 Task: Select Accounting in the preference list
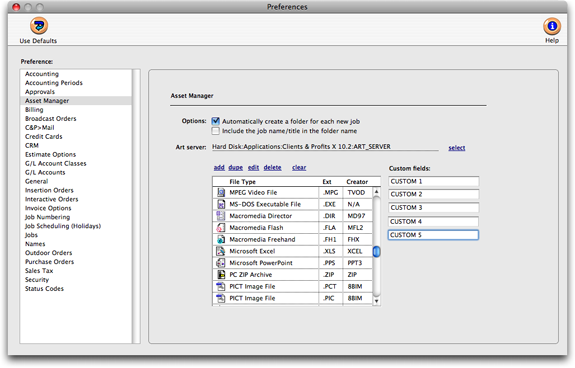tap(76, 74)
